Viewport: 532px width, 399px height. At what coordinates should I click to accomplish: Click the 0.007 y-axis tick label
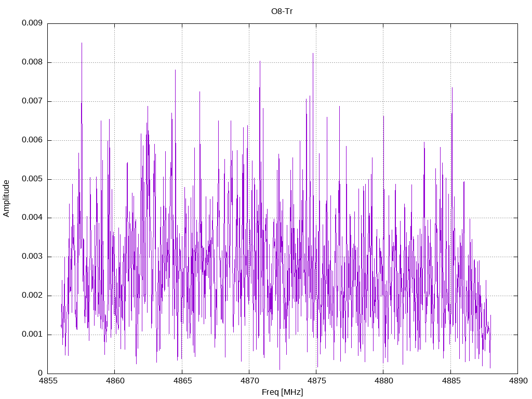32,101
